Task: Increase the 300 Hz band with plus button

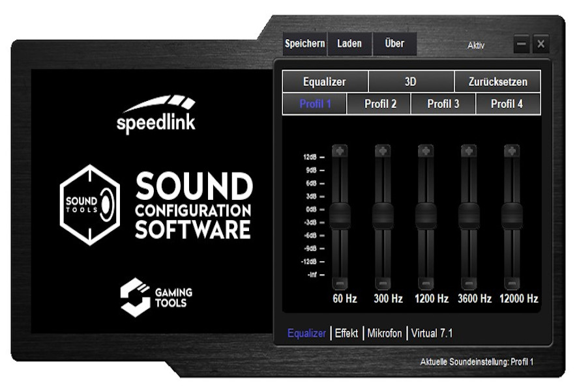Action: click(x=383, y=150)
